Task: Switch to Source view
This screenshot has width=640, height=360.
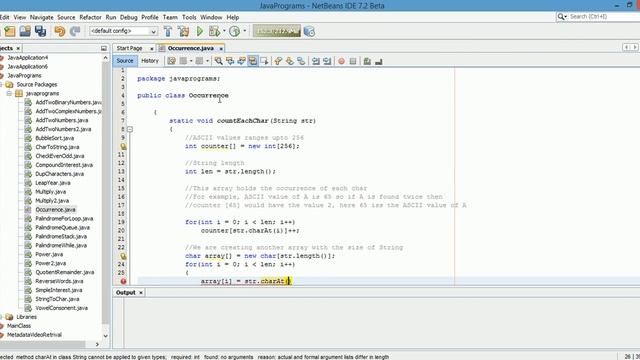Action: 125,61
